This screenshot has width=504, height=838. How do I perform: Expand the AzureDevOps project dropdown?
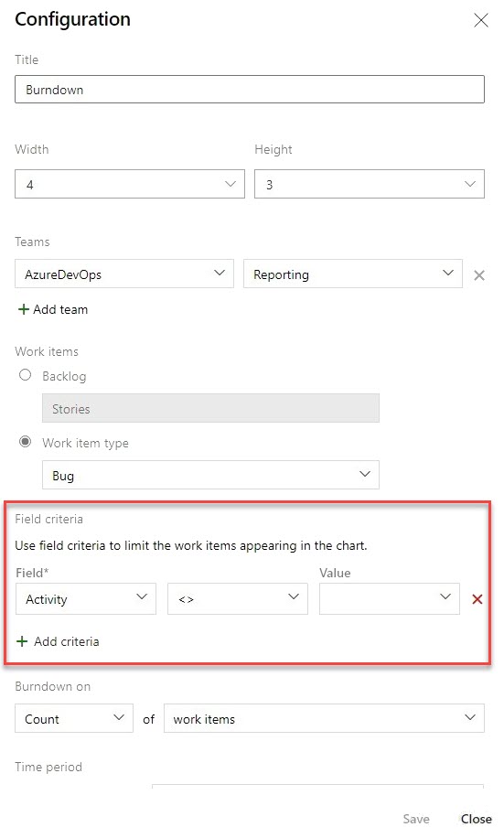(x=124, y=274)
